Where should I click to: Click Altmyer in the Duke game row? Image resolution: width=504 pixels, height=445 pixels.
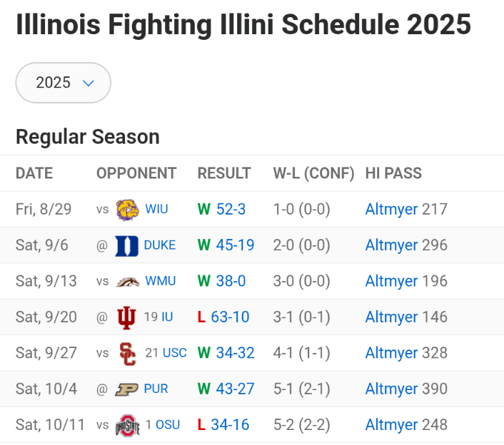tap(391, 245)
